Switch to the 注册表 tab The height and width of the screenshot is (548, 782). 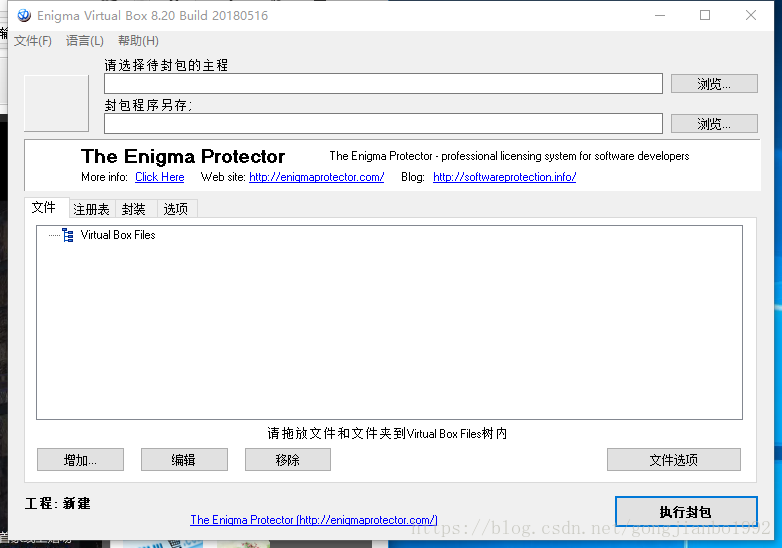point(92,209)
